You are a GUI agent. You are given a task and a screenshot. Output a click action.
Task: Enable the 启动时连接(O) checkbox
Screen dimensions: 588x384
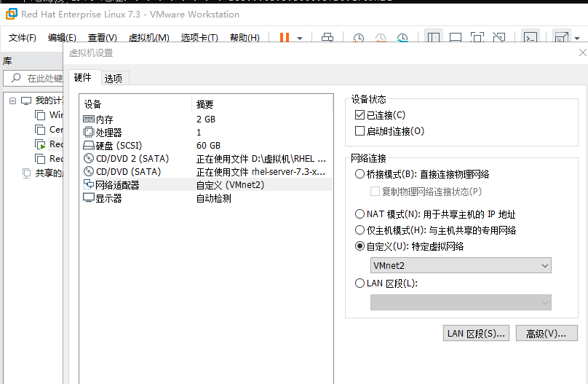tap(359, 131)
